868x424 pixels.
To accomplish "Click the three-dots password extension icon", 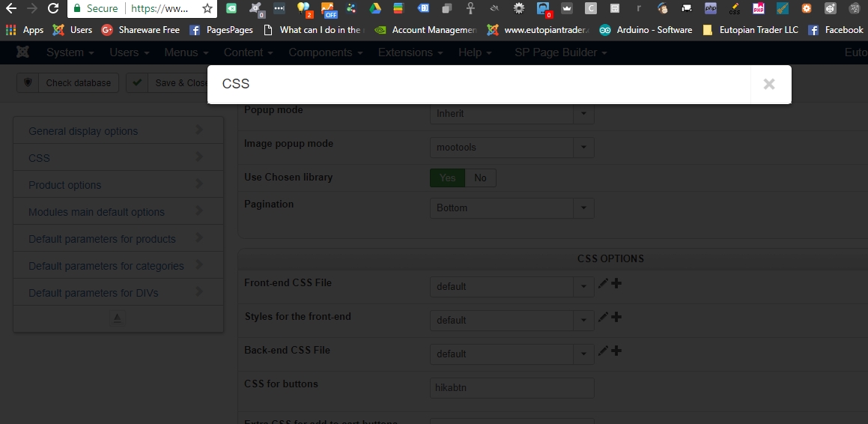I will pos(279,8).
